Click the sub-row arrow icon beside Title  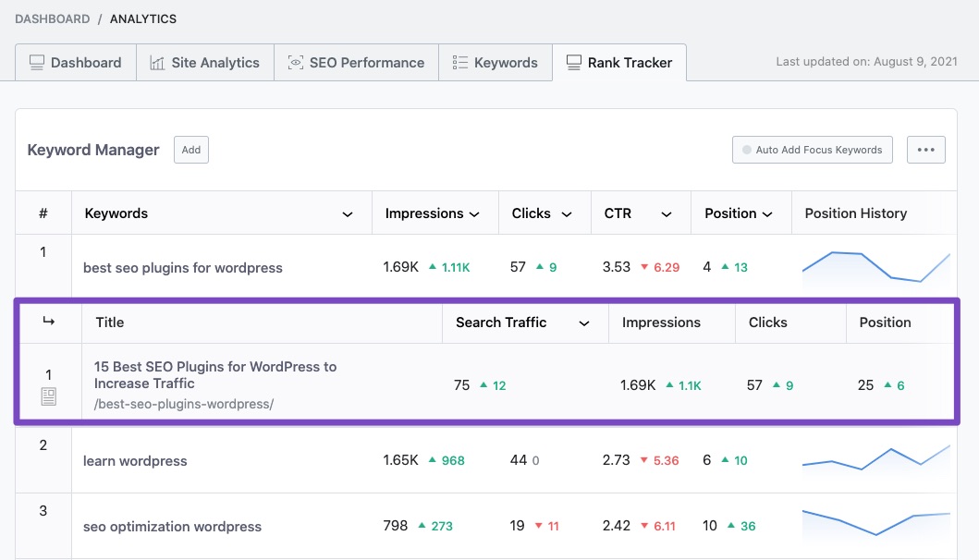click(49, 322)
